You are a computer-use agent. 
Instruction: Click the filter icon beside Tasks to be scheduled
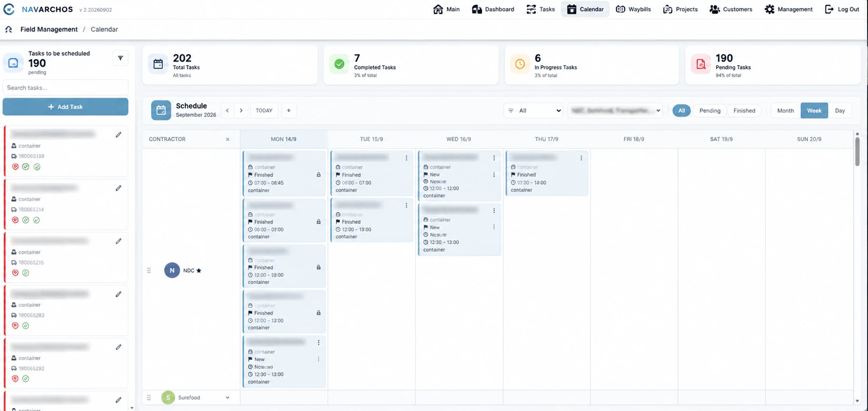click(120, 58)
